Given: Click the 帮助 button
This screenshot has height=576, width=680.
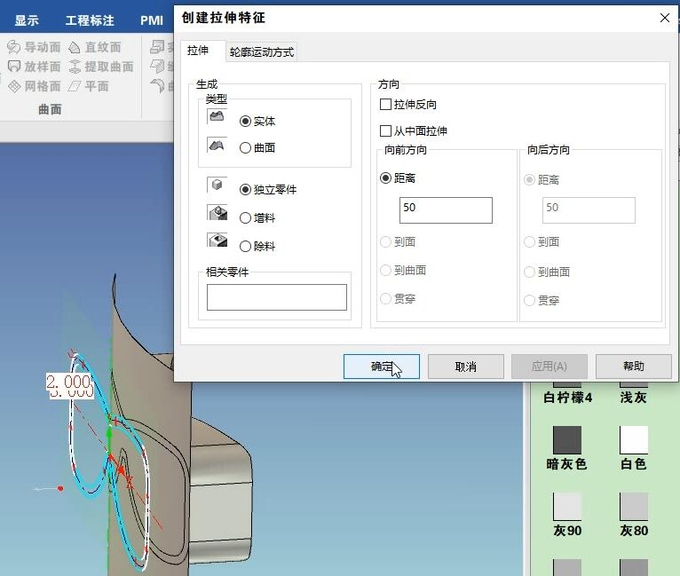Looking at the screenshot, I should (634, 367).
